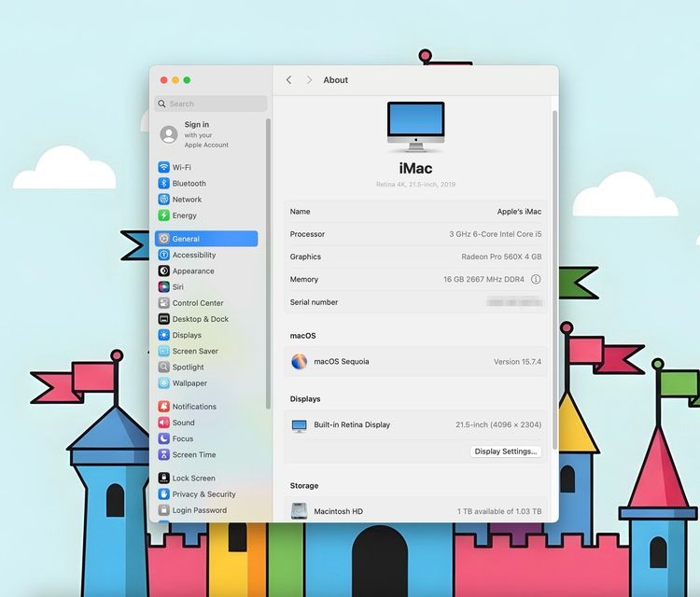Click the green zoom window button

187,80
